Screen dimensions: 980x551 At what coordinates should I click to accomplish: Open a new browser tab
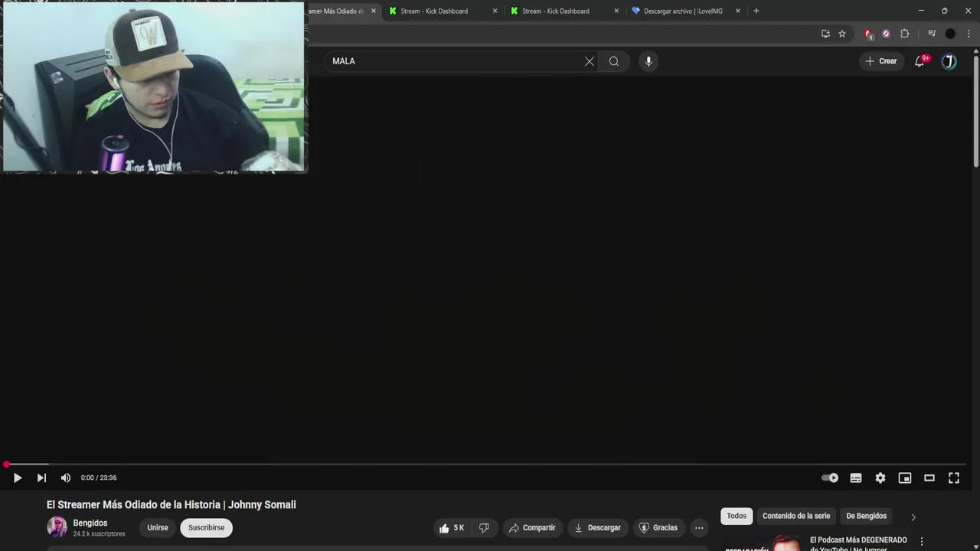(756, 11)
